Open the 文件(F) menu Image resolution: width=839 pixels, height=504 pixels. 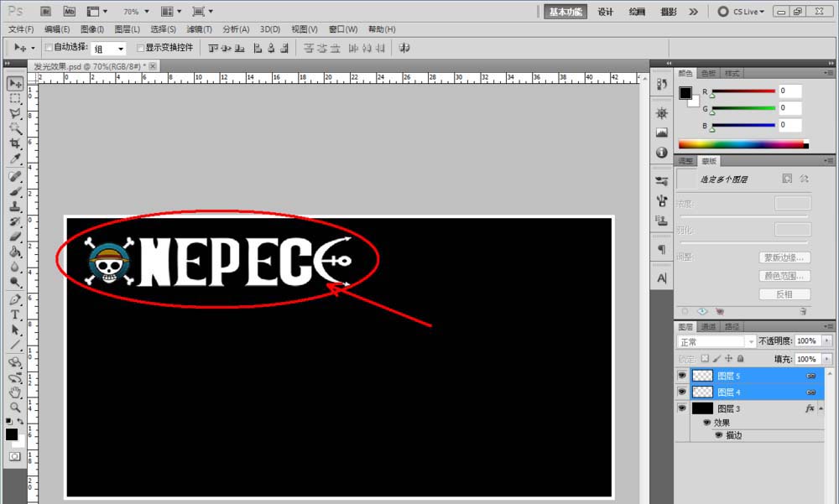pos(21,29)
